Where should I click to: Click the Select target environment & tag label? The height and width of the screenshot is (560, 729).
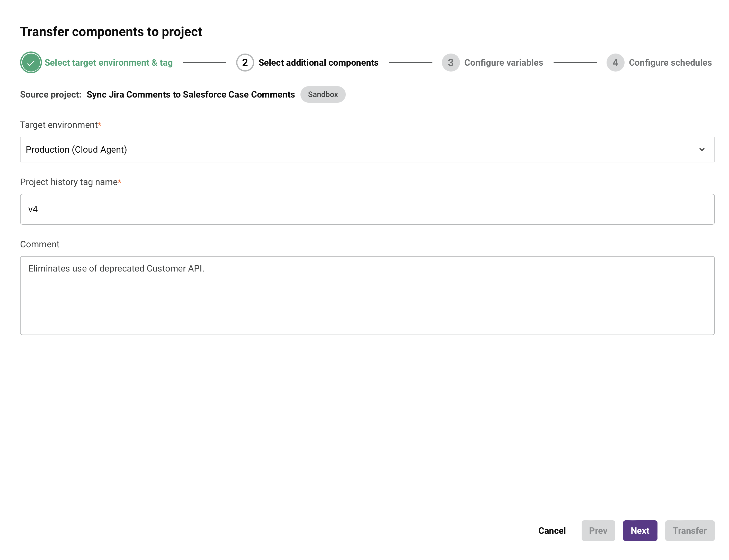point(109,62)
